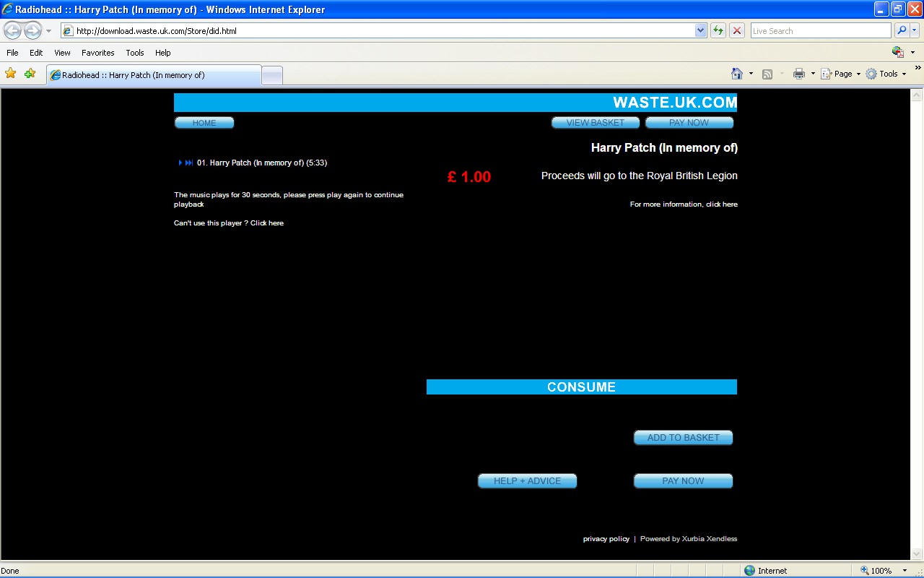Click the Print icon in toolbar
Viewport: 924px width, 578px height.
coord(799,74)
